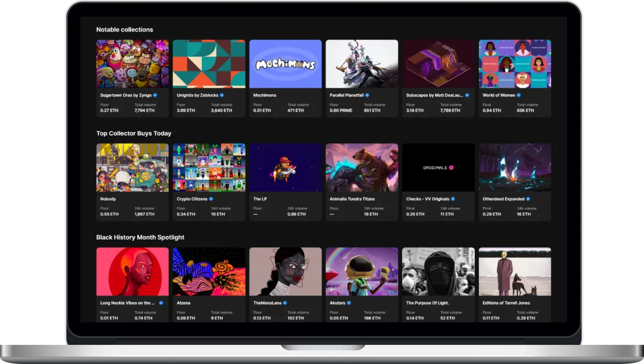Select the Aizena colorful abstract artwork
This screenshot has width=644, height=364.
(x=209, y=272)
